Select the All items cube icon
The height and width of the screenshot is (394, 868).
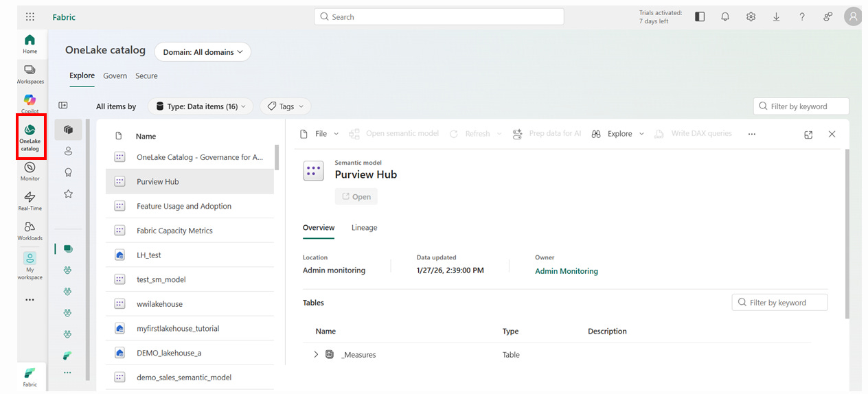68,129
